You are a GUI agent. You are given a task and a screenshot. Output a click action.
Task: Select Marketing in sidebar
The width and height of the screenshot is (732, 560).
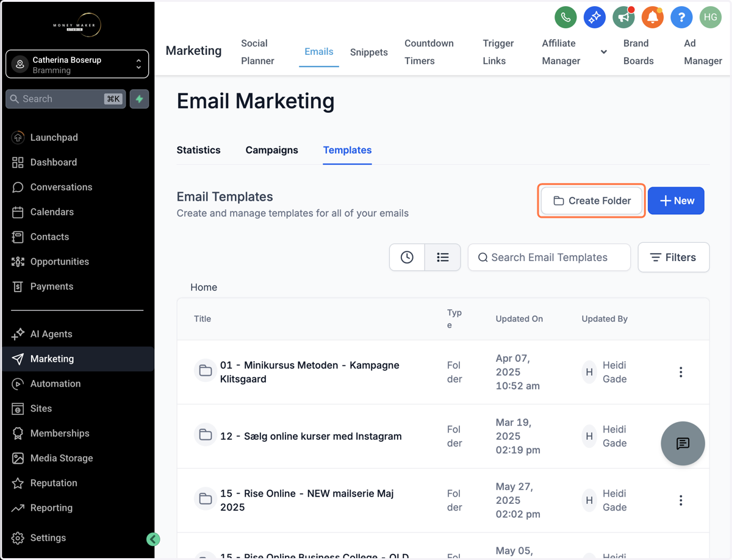(77, 359)
